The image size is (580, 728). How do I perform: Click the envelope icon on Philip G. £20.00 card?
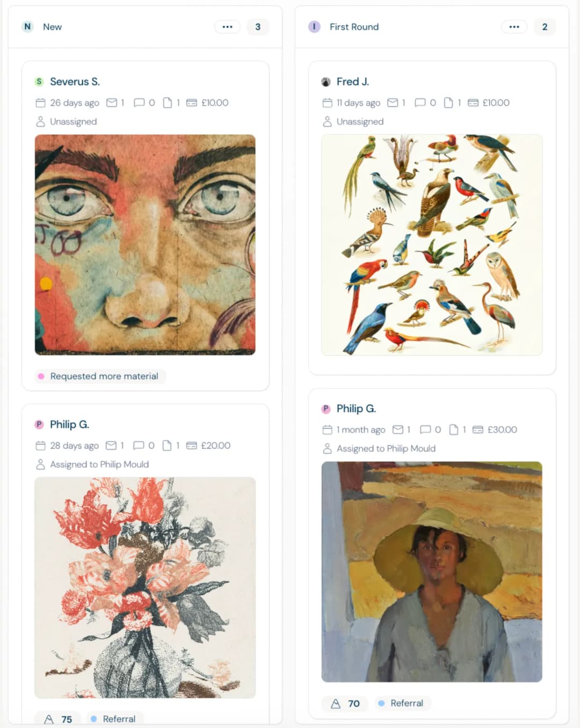pos(111,445)
